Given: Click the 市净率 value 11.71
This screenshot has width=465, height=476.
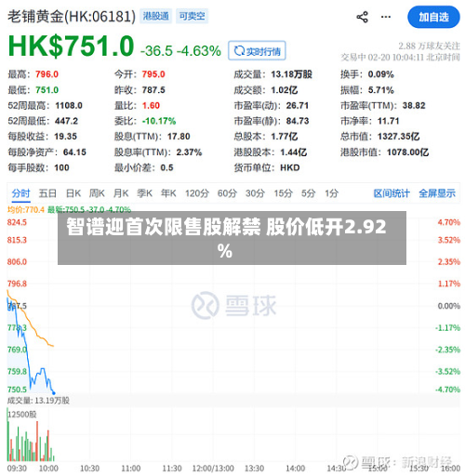Looking at the screenshot, I should click(389, 121).
